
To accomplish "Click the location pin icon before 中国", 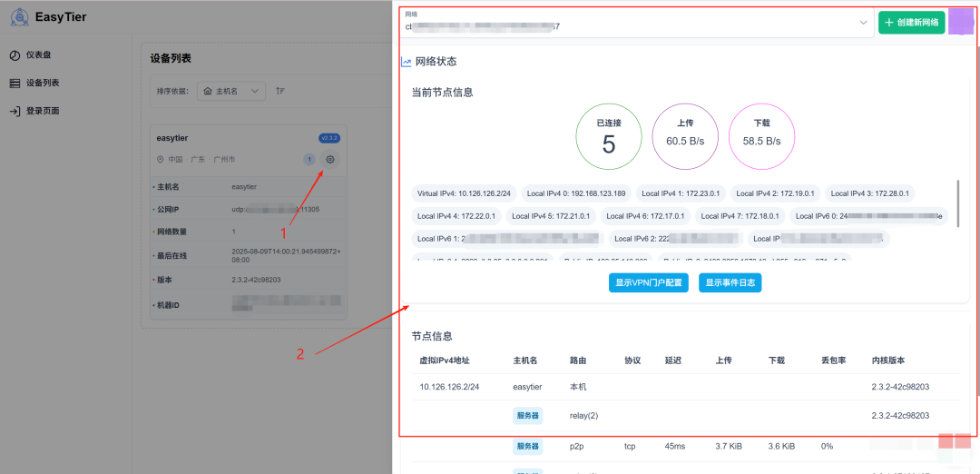I will click(x=160, y=160).
